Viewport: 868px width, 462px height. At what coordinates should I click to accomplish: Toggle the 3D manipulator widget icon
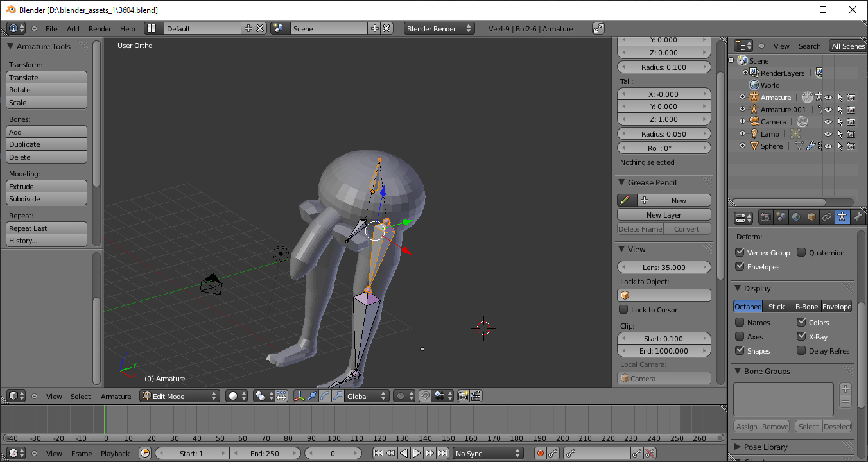(299, 397)
